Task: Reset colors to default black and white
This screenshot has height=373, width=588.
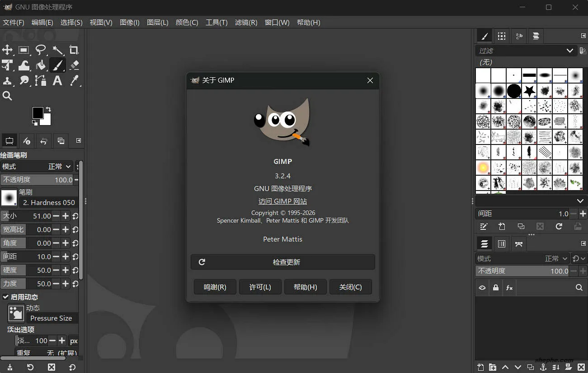Action: pyautogui.click(x=35, y=122)
